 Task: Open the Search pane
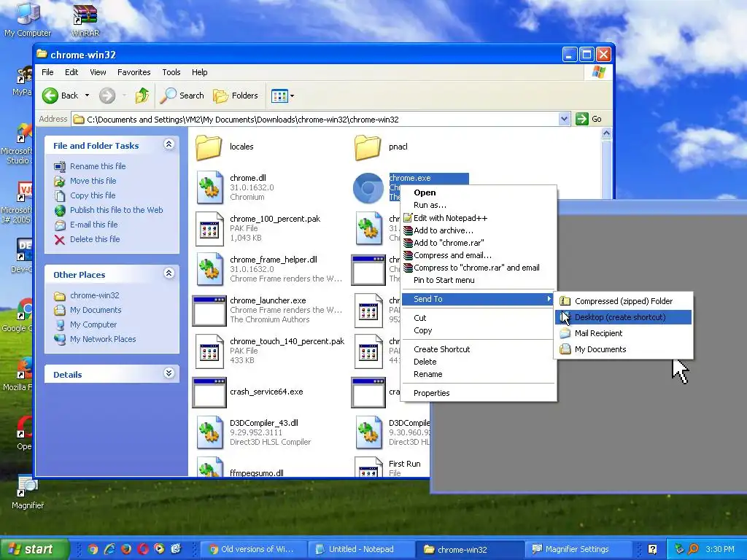tap(182, 96)
